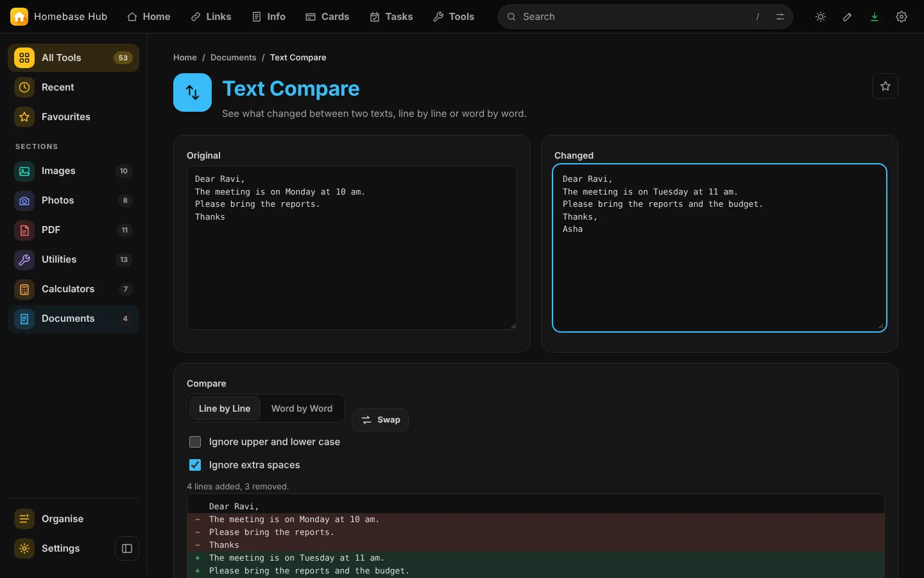The width and height of the screenshot is (924, 578).
Task: Go to Home breadcrumb link
Action: coord(185,57)
